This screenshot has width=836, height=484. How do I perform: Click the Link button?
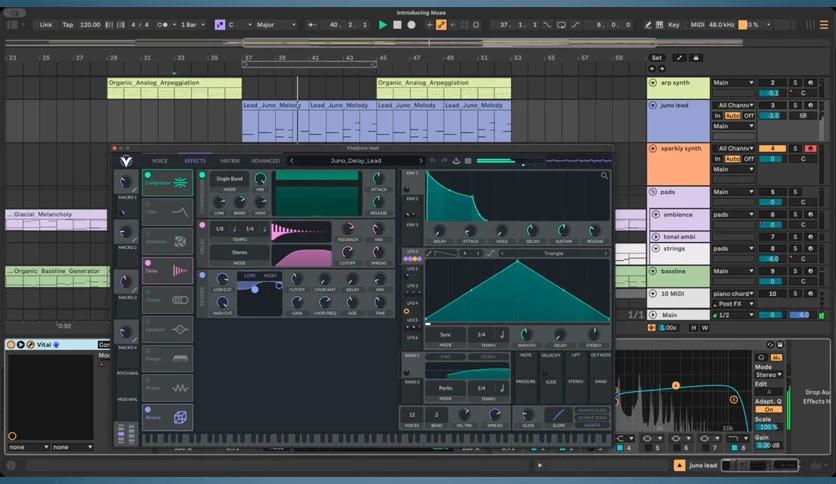[x=46, y=25]
